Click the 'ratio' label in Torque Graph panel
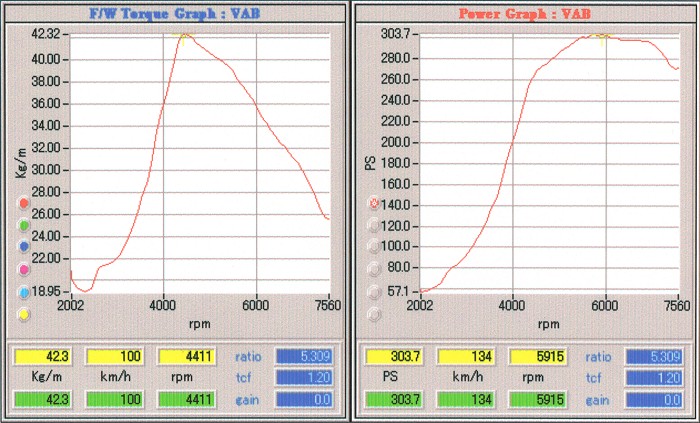This screenshot has width=700, height=423. pyautogui.click(x=248, y=357)
